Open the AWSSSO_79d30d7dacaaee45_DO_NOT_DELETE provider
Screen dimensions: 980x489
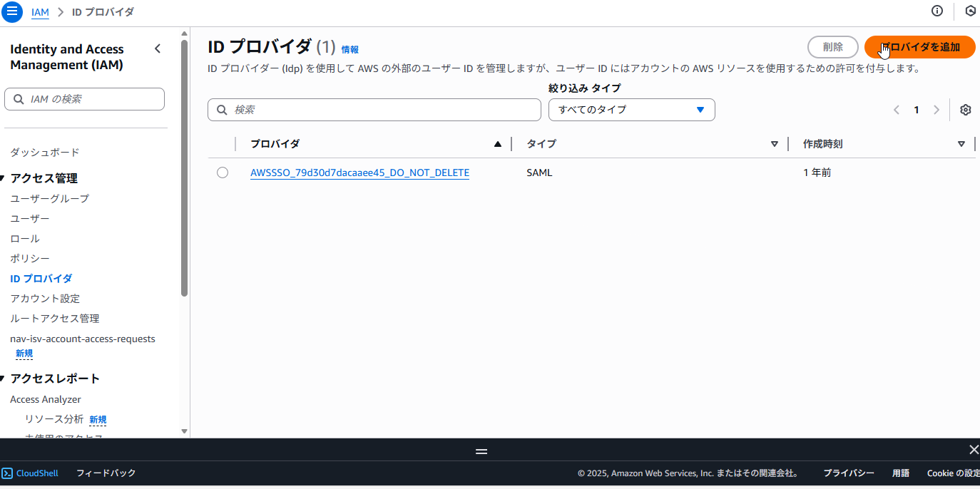tap(359, 173)
